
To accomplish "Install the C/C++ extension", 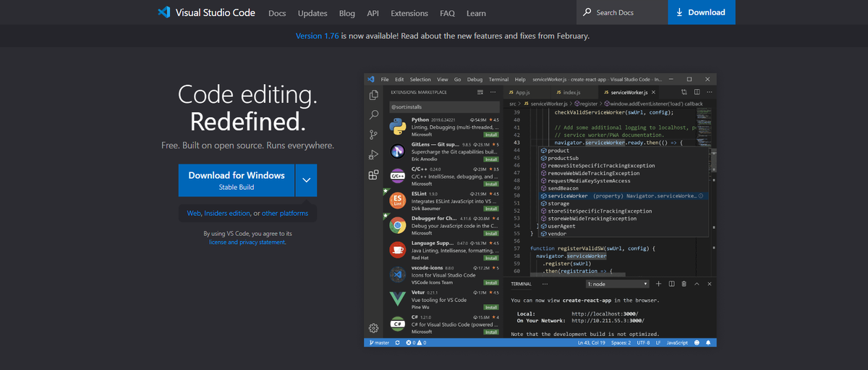I will coord(491,184).
